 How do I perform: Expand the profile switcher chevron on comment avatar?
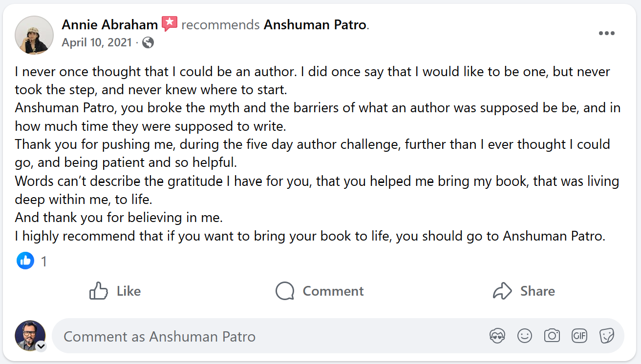click(41, 346)
